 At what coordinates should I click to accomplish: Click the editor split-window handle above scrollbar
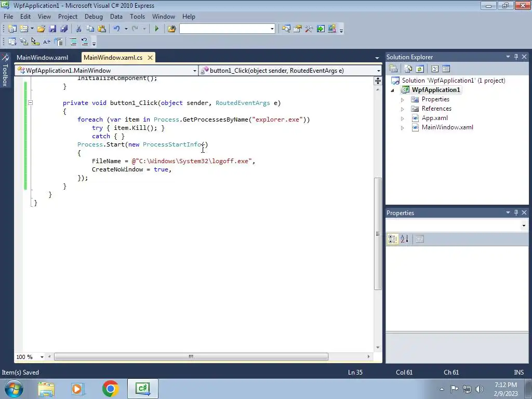click(x=378, y=81)
